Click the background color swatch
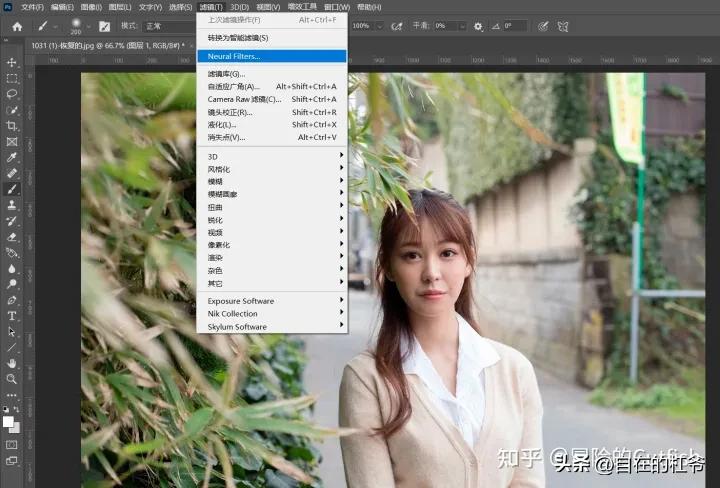Screen dimensions: 720x488 click(16, 429)
